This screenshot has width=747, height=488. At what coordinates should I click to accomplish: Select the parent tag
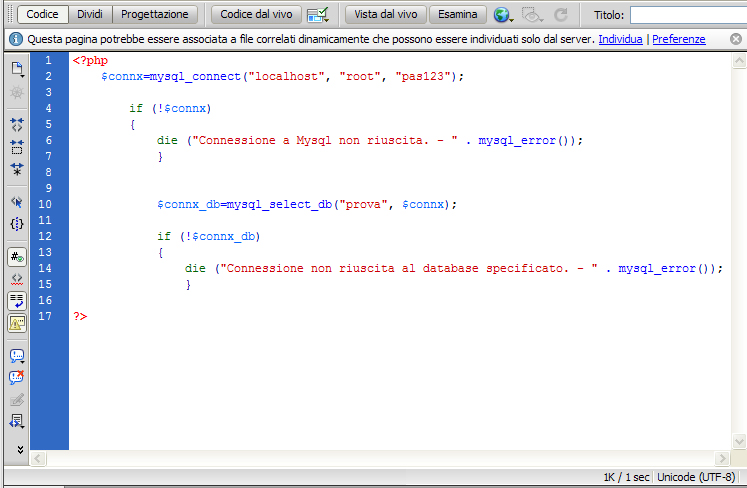(x=17, y=202)
